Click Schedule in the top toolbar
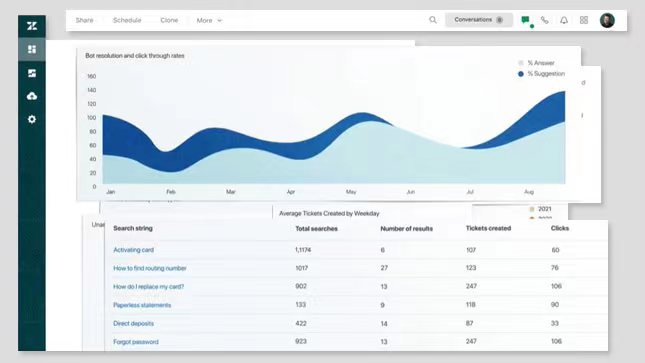This screenshot has height=363, width=645. pyautogui.click(x=127, y=20)
